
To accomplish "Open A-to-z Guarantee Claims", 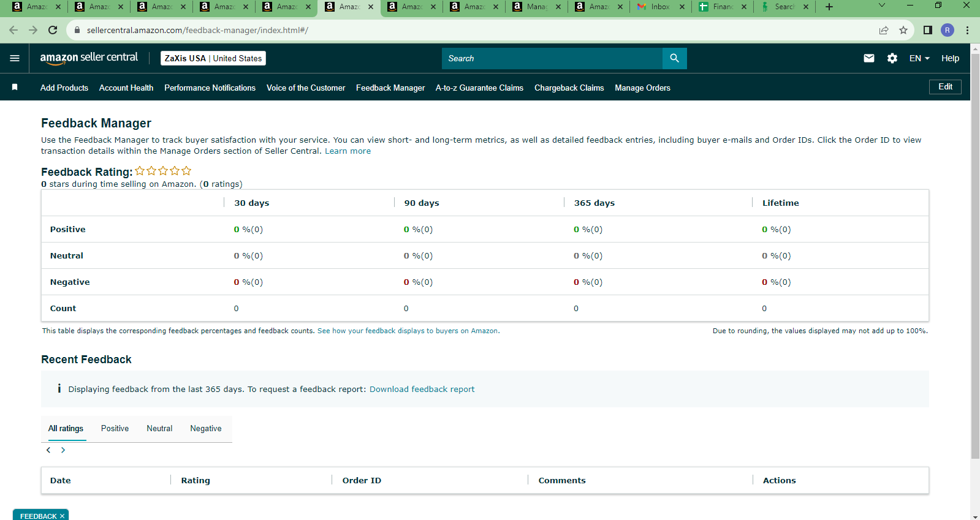I will (479, 88).
